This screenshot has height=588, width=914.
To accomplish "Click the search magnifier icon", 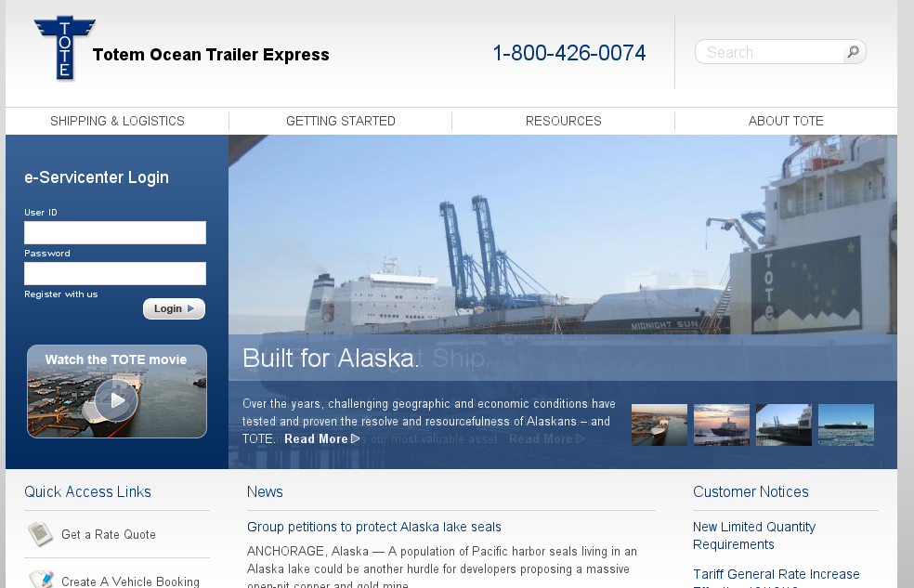I will point(854,52).
